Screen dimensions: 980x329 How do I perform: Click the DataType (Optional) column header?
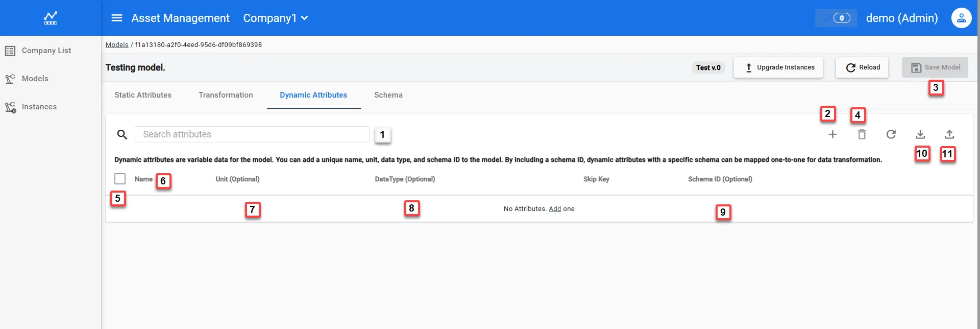click(x=405, y=179)
